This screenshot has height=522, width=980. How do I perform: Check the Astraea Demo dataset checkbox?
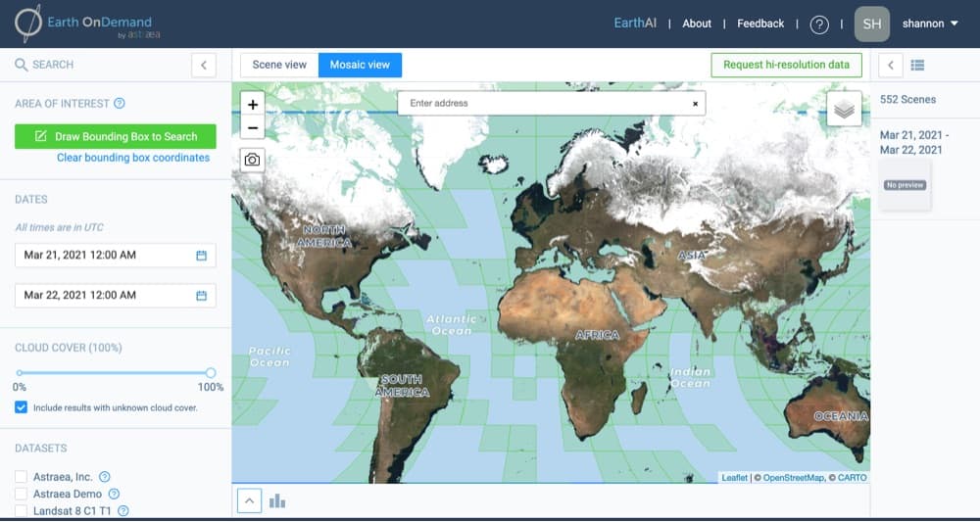click(22, 495)
